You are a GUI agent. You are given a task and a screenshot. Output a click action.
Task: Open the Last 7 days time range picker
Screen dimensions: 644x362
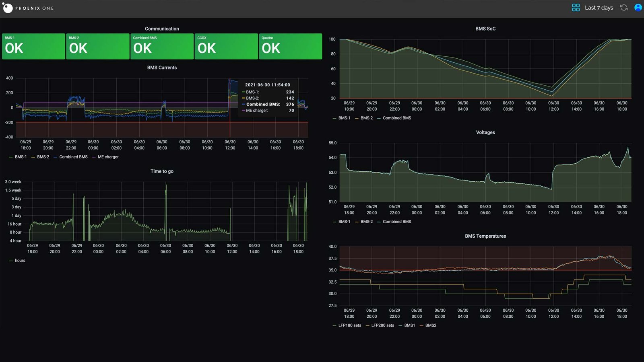coord(599,8)
